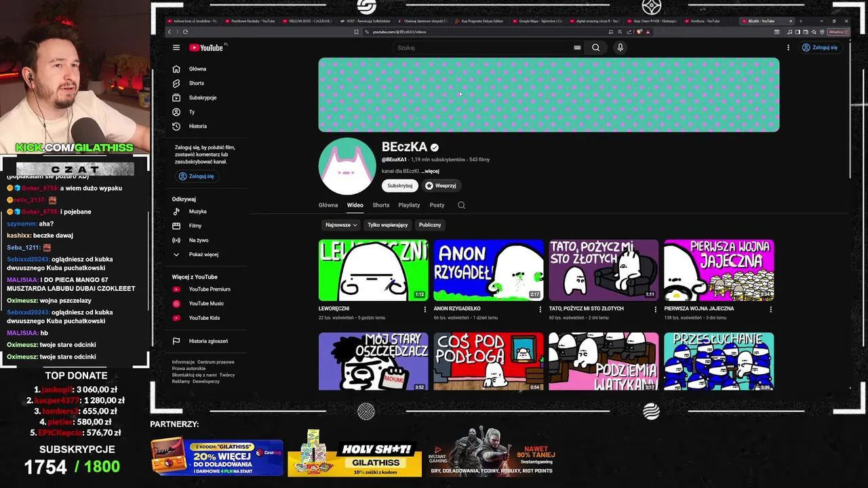Click Zaloguj się in top right
The image size is (868, 488).
point(819,47)
